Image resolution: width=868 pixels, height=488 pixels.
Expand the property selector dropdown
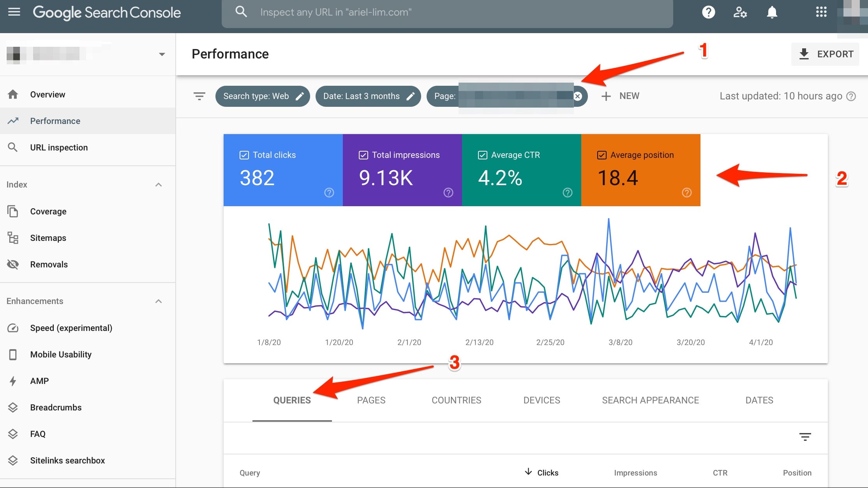point(162,54)
